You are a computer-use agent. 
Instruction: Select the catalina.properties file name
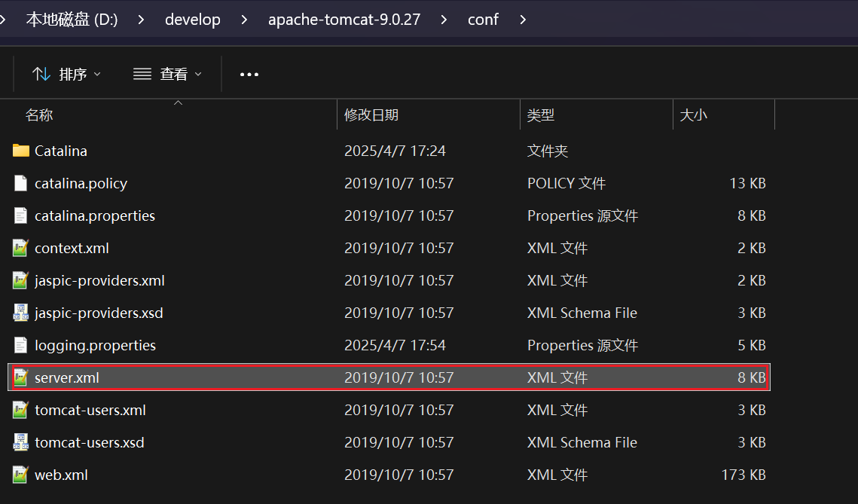tap(95, 215)
